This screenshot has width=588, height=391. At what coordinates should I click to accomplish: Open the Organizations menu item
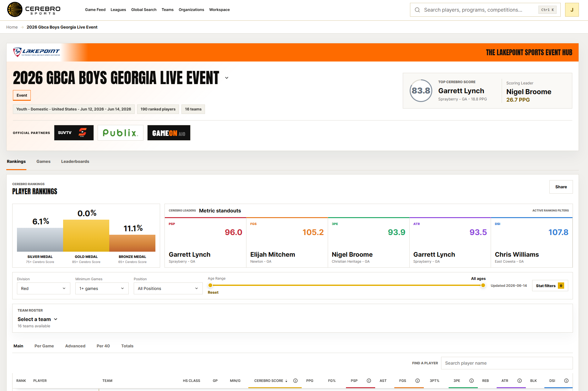point(192,10)
